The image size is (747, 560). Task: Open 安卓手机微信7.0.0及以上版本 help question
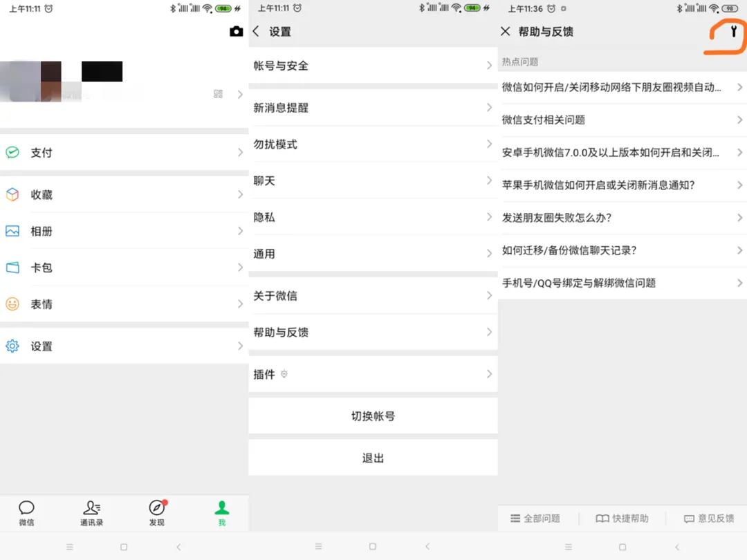tap(622, 152)
